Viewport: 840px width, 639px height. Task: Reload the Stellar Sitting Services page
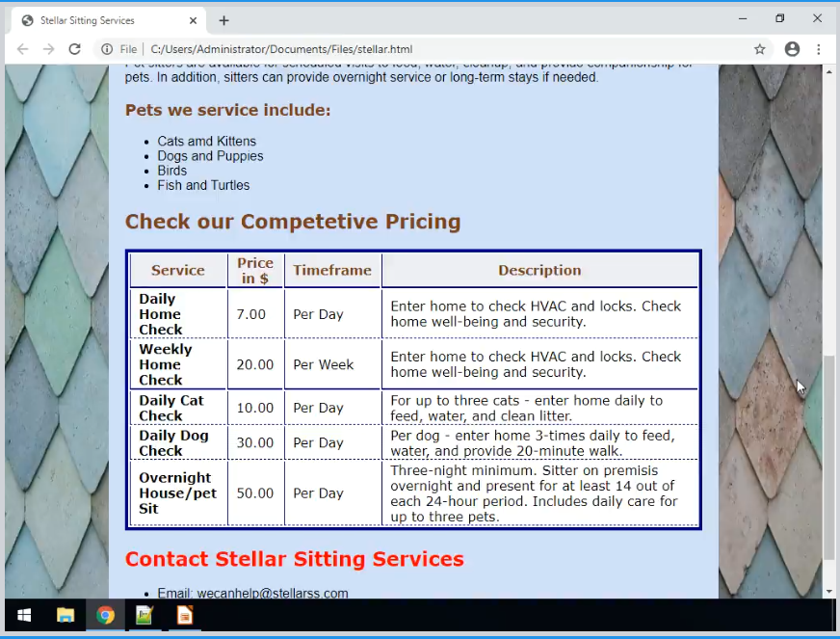[74, 49]
